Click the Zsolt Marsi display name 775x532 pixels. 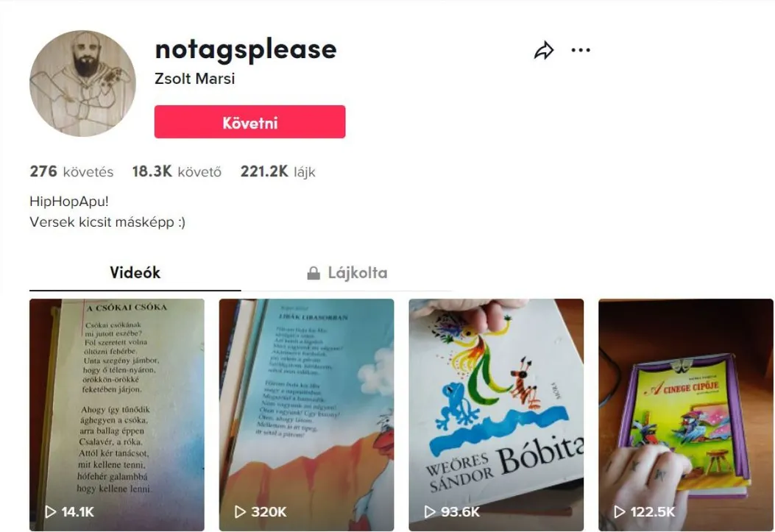[x=195, y=79]
